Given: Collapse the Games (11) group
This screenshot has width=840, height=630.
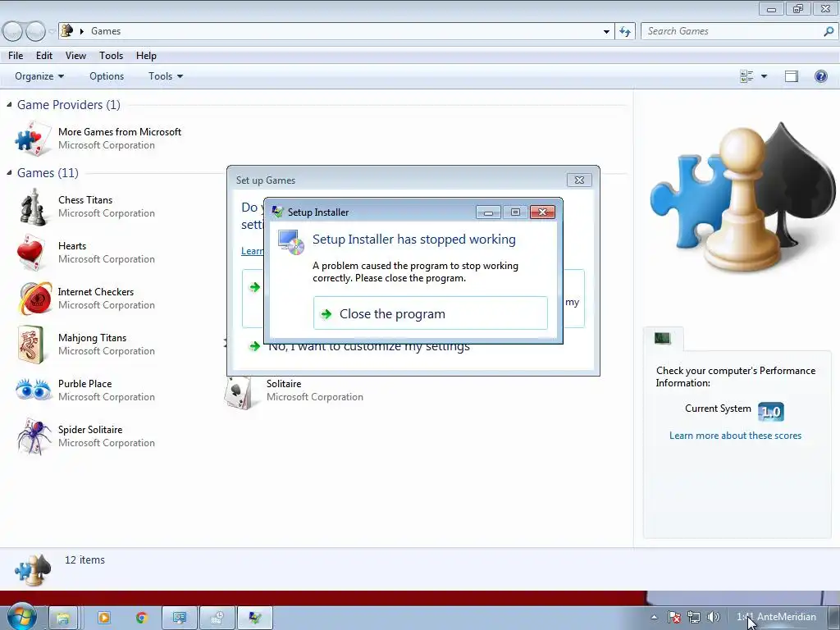Looking at the screenshot, I should (x=9, y=172).
